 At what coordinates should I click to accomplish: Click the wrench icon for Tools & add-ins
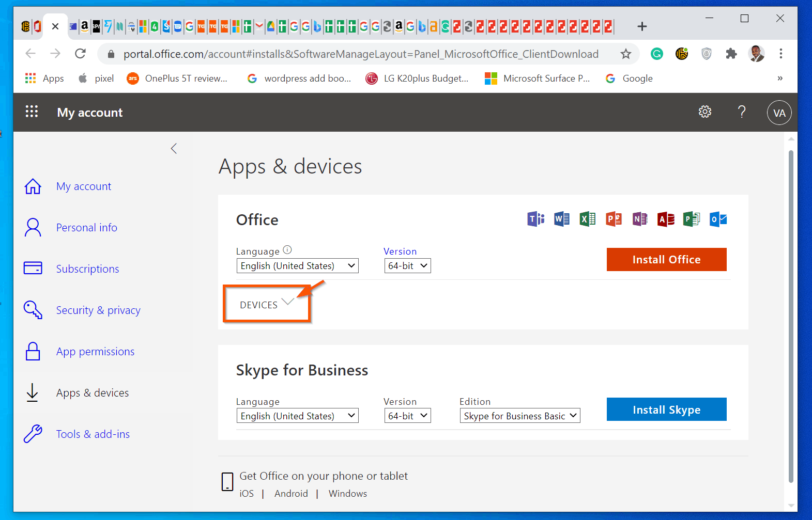[33, 434]
